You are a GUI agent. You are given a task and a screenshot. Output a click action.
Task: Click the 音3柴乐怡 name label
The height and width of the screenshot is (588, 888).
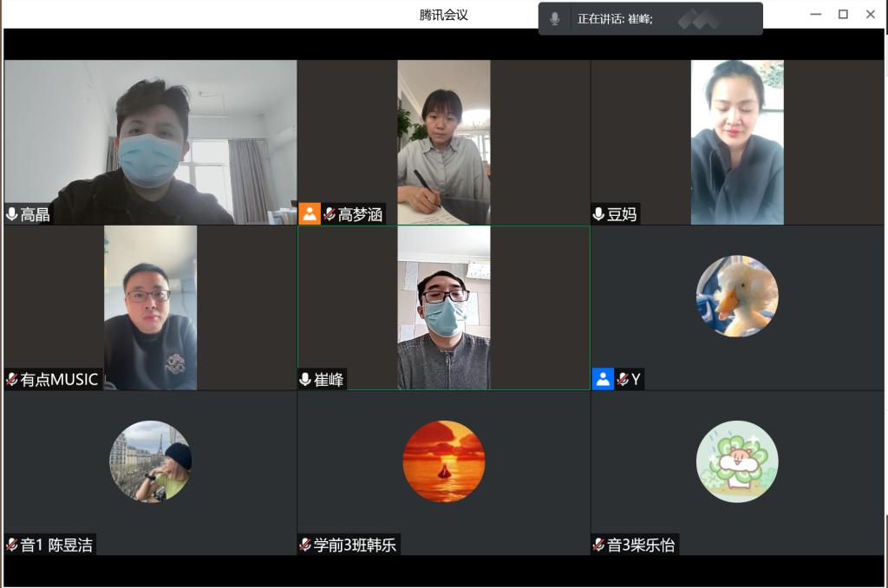tap(641, 545)
